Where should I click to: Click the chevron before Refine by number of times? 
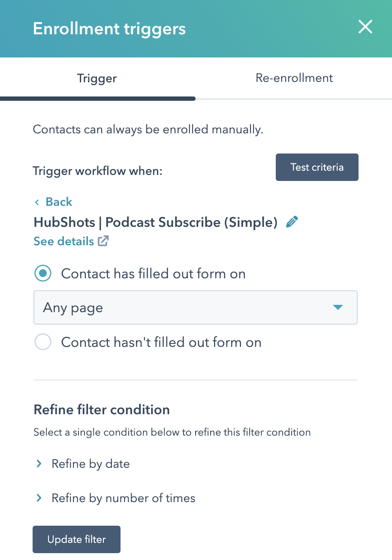click(x=39, y=498)
